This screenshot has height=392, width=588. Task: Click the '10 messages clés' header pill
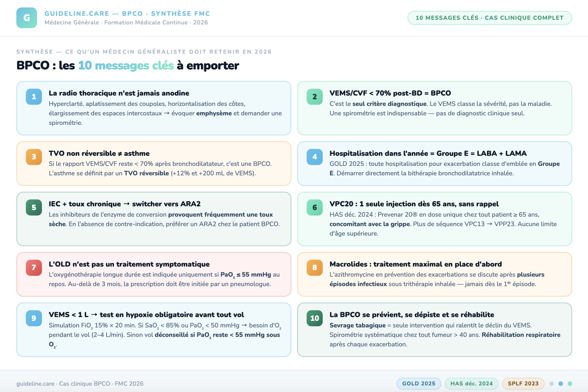[x=490, y=18]
